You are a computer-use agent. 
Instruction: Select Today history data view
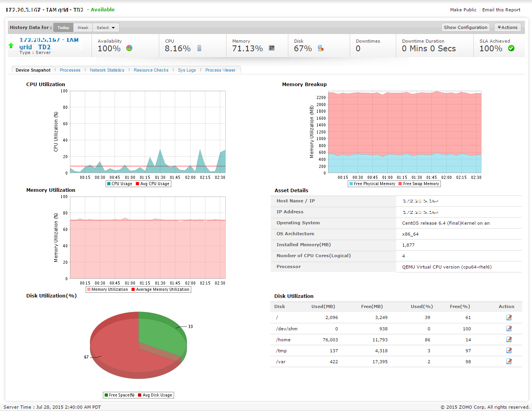click(x=63, y=27)
